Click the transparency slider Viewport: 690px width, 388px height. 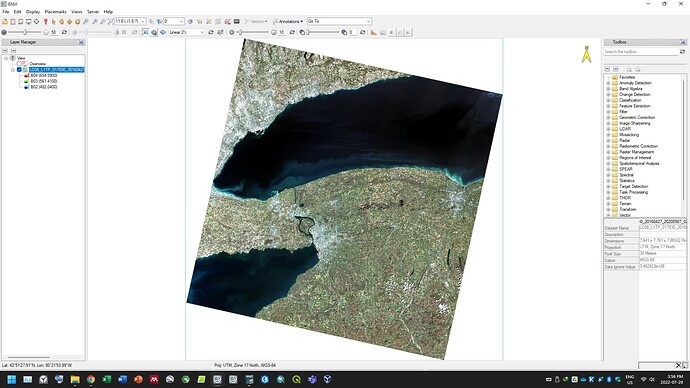pyautogui.click(x=324, y=32)
